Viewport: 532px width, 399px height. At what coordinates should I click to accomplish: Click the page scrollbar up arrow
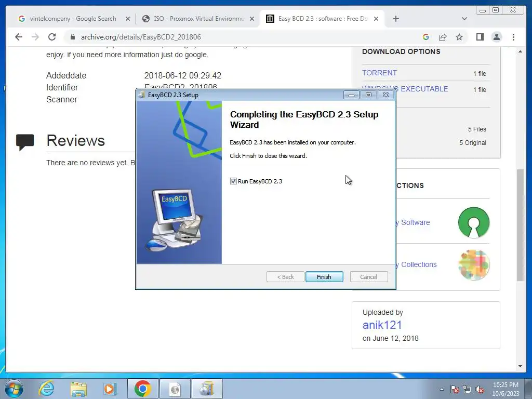[520, 51]
